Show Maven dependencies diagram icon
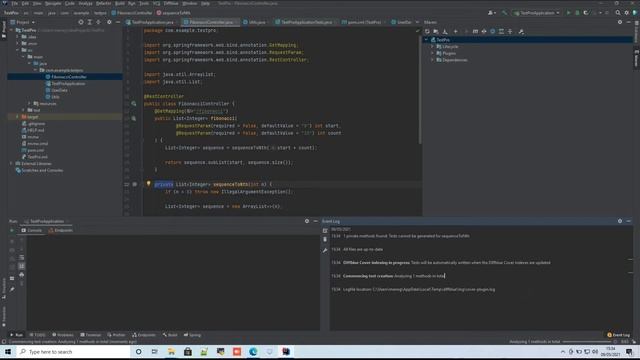Viewport: 640px width, 360px height. [501, 31]
